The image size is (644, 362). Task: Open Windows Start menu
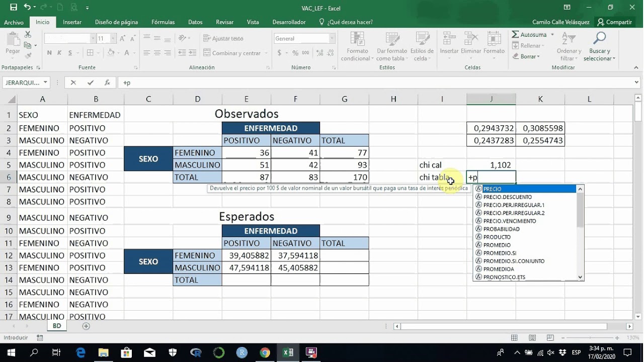[x=11, y=352]
